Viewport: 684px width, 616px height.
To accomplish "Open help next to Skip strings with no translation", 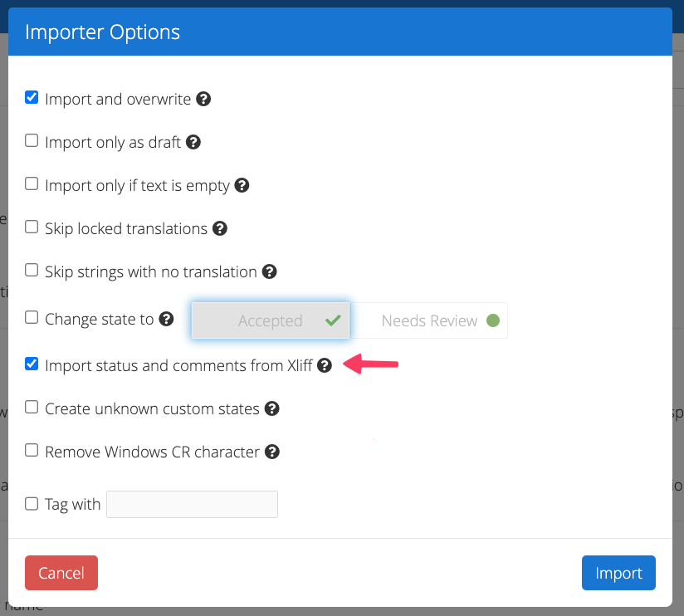I will [x=270, y=271].
